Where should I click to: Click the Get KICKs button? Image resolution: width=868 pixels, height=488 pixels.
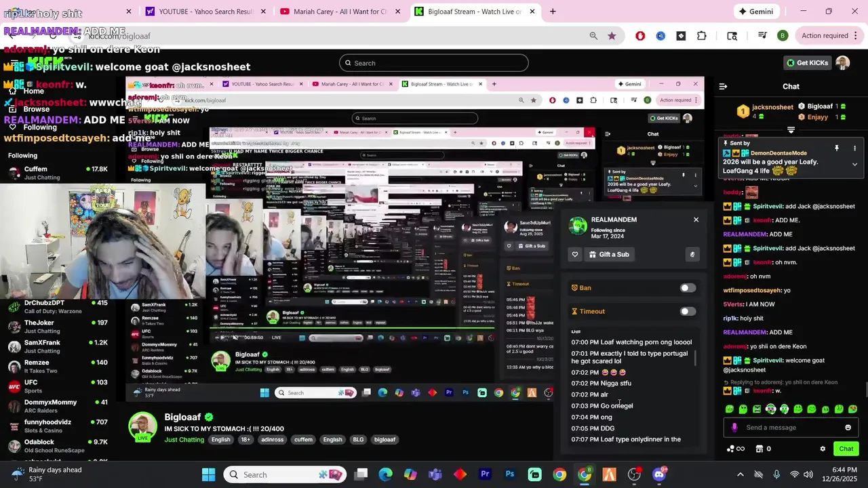(807, 63)
